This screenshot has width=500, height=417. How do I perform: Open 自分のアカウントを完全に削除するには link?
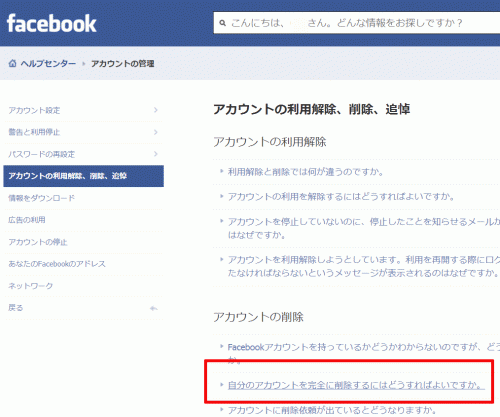point(355,385)
